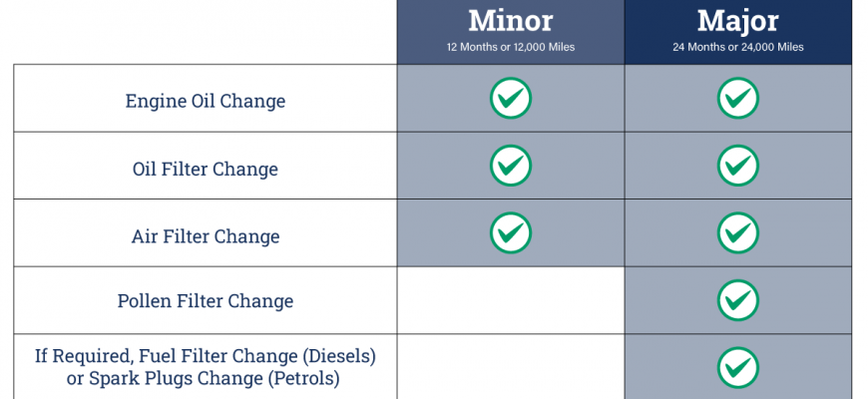Image resolution: width=868 pixels, height=399 pixels.
Task: Select the Major checkmark for Pollen Filter Change
Action: [x=738, y=300]
